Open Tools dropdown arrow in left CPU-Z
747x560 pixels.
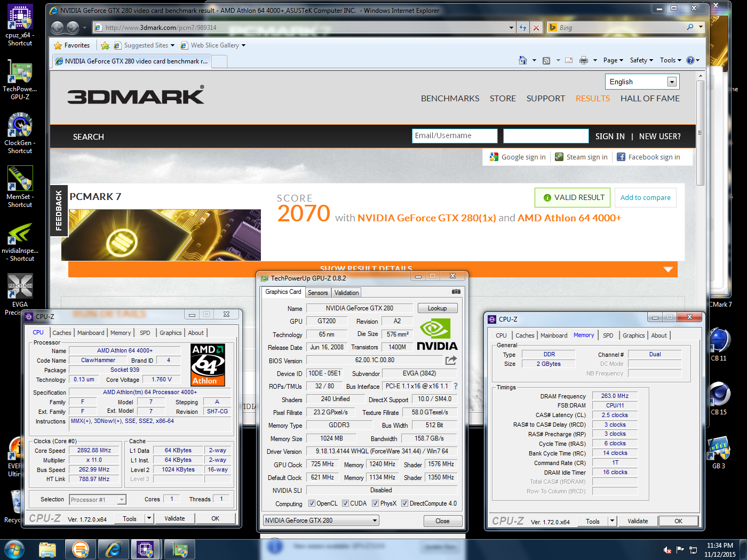(x=149, y=518)
